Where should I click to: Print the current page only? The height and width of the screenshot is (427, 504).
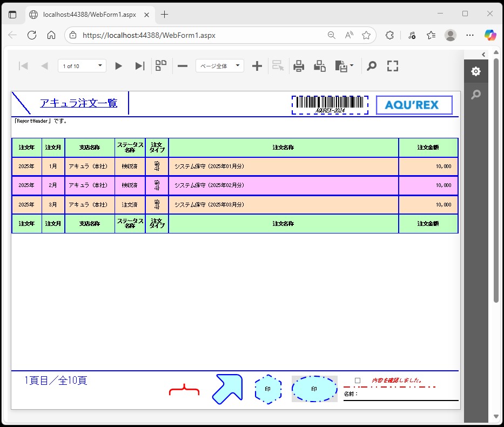coord(320,66)
